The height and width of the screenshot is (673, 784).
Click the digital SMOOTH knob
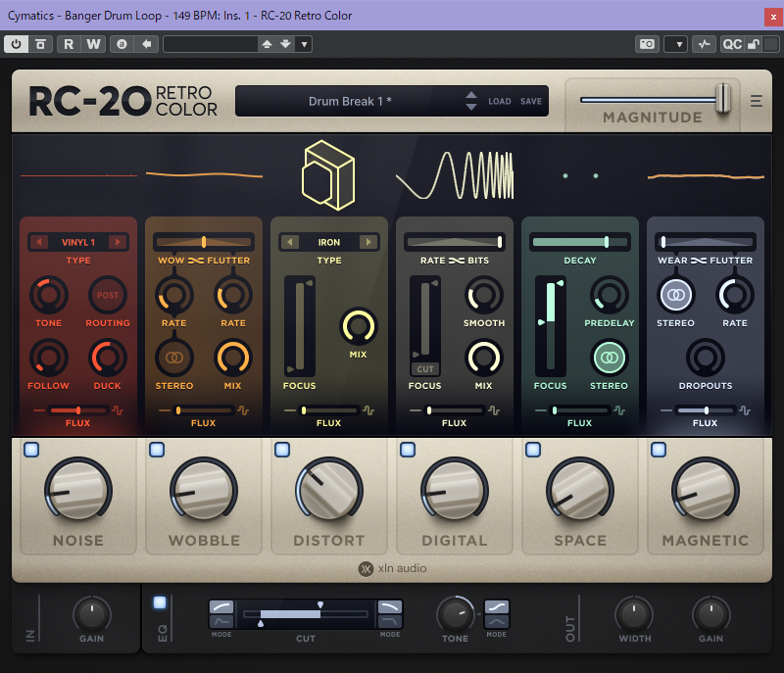point(483,295)
